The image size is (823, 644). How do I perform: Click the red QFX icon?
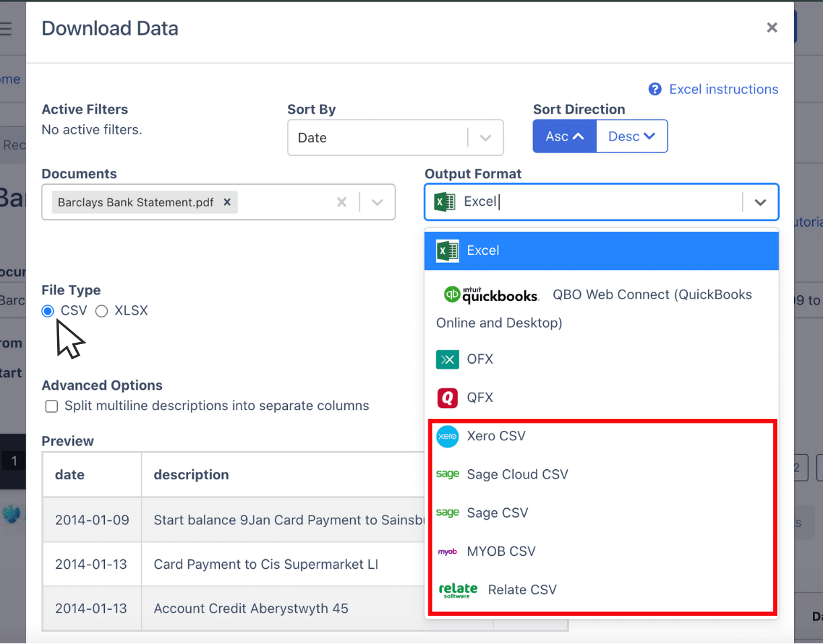448,397
